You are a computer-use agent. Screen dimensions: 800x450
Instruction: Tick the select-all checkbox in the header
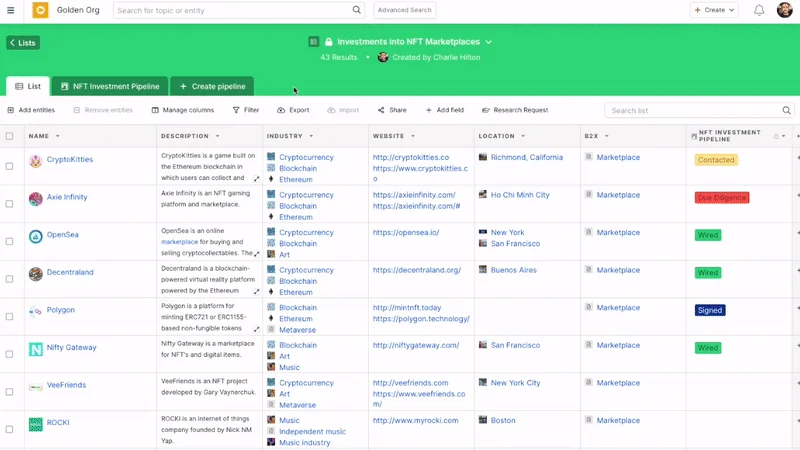[10, 136]
